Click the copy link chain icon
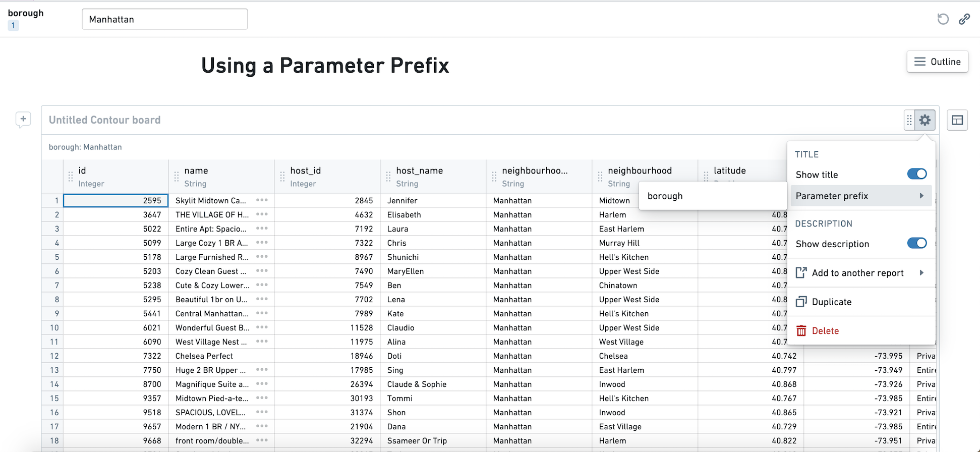 964,19
